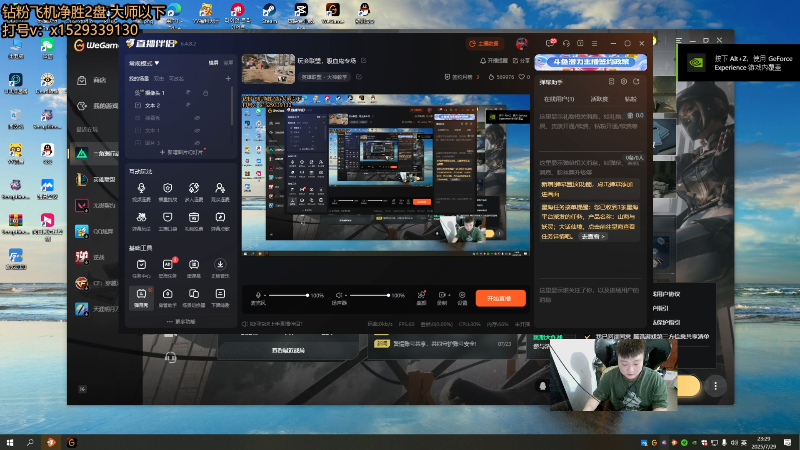
Task: Toggle visibility of the 文本 2 source
Action: point(188,105)
